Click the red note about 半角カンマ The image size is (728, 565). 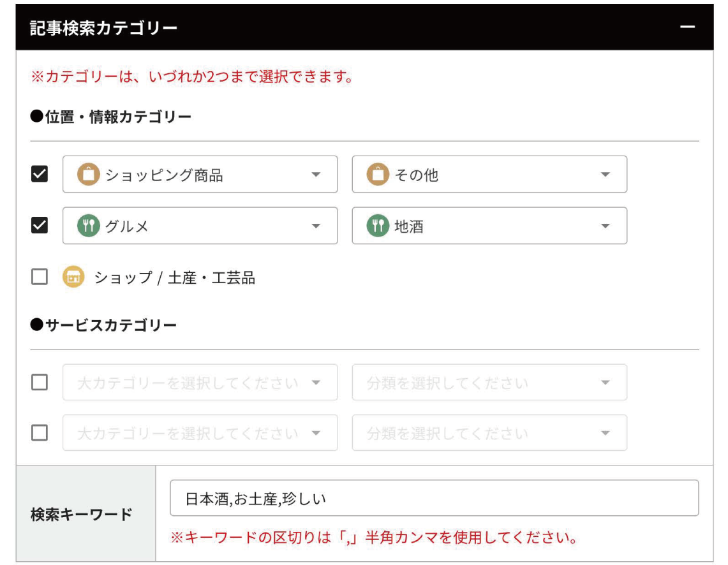click(375, 537)
